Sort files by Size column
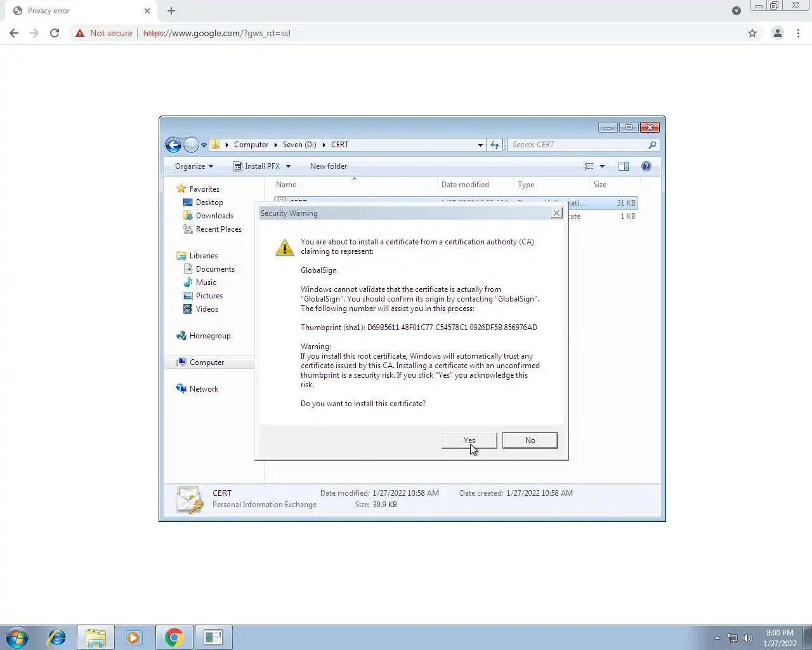The height and width of the screenshot is (650, 812). (x=615, y=185)
